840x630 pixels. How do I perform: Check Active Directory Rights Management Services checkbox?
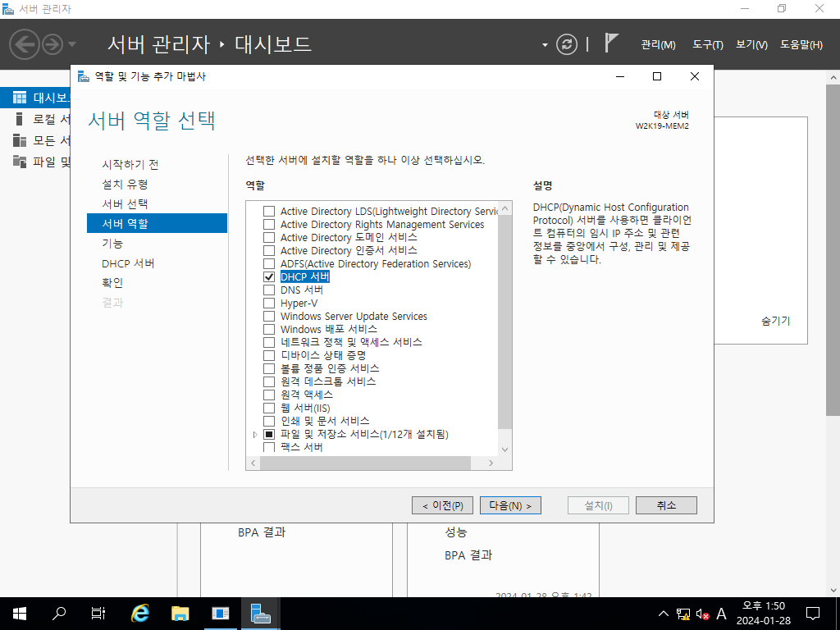[269, 225]
